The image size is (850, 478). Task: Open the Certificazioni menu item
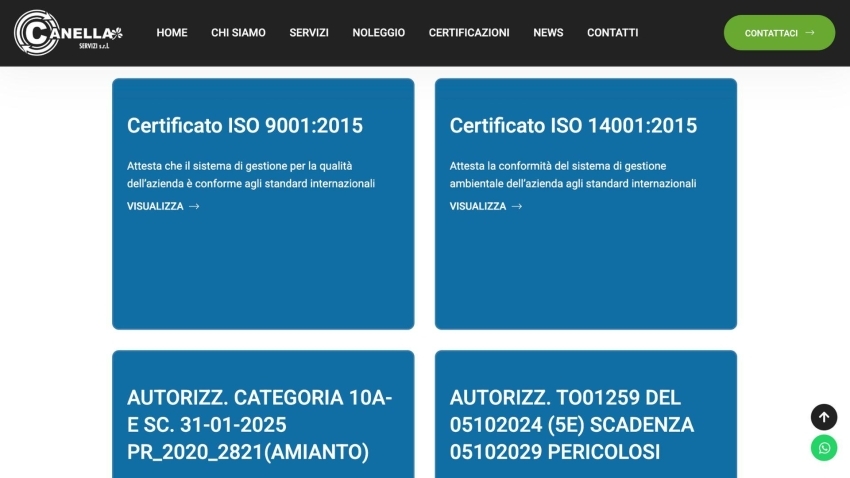pyautogui.click(x=469, y=33)
